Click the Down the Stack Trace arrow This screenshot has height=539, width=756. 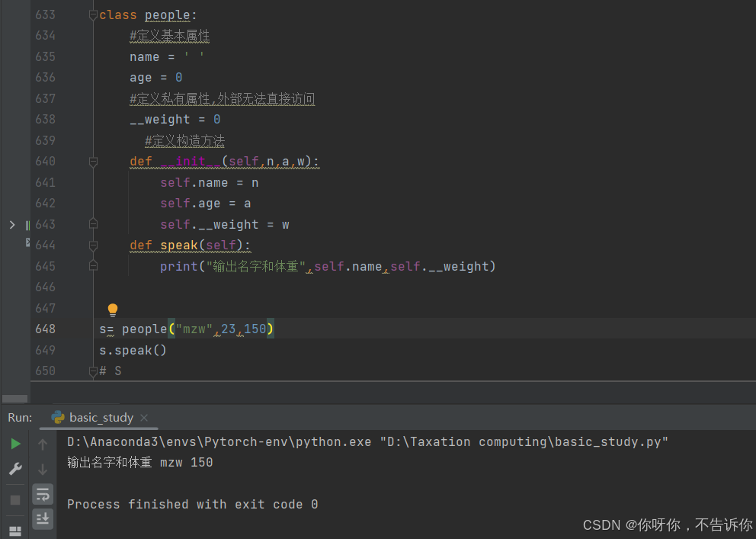43,468
